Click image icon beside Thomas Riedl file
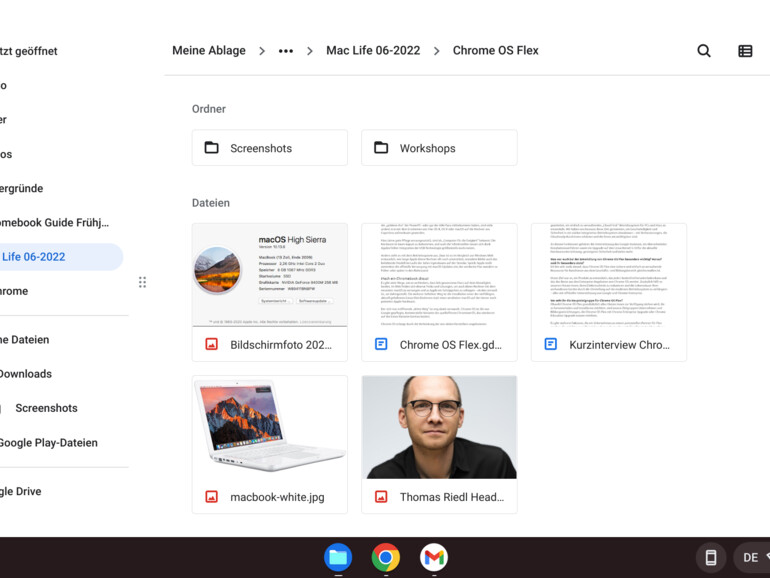This screenshot has height=578, width=770. pyautogui.click(x=381, y=496)
